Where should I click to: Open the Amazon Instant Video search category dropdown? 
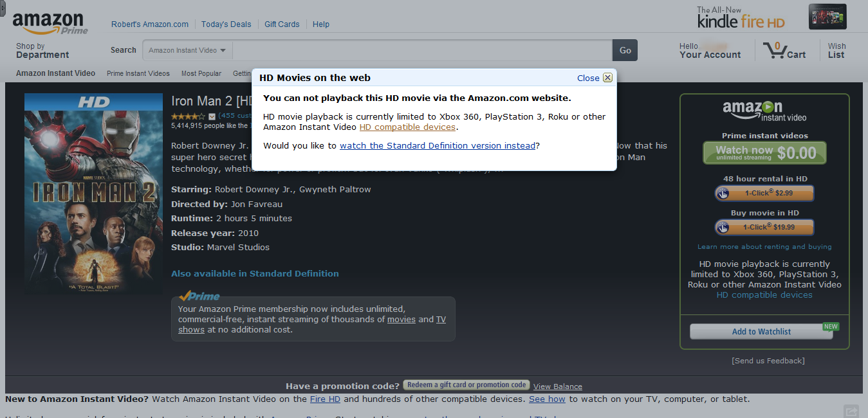(187, 50)
